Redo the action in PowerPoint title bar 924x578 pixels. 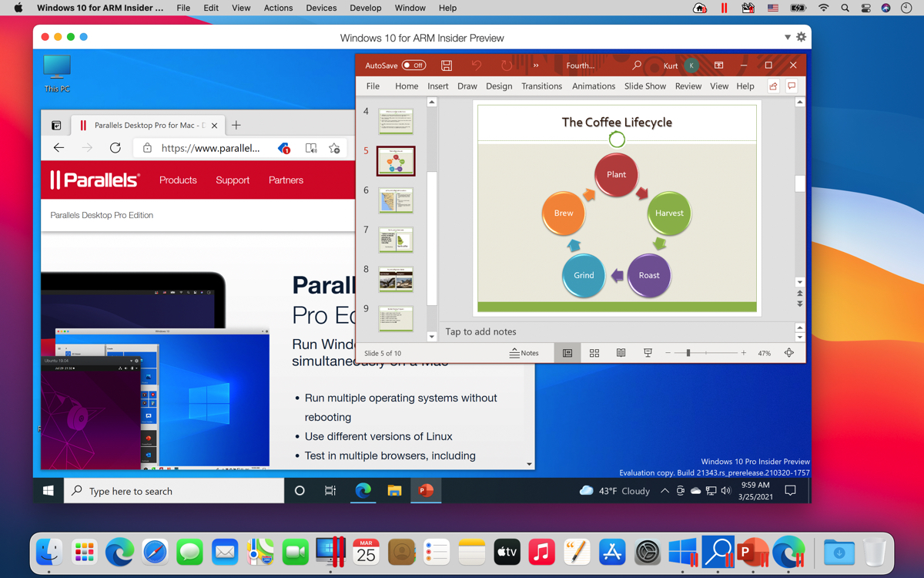(x=506, y=66)
